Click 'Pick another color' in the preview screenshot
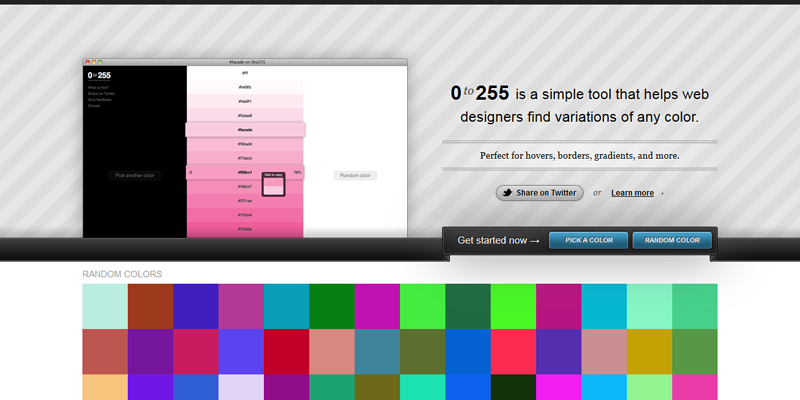Viewport: 800px width, 400px height. [x=135, y=176]
